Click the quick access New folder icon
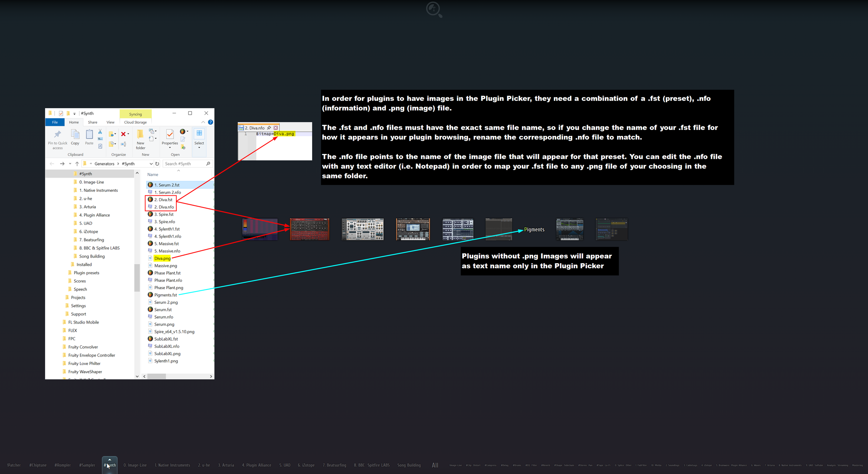The height and width of the screenshot is (474, 868). [68, 113]
